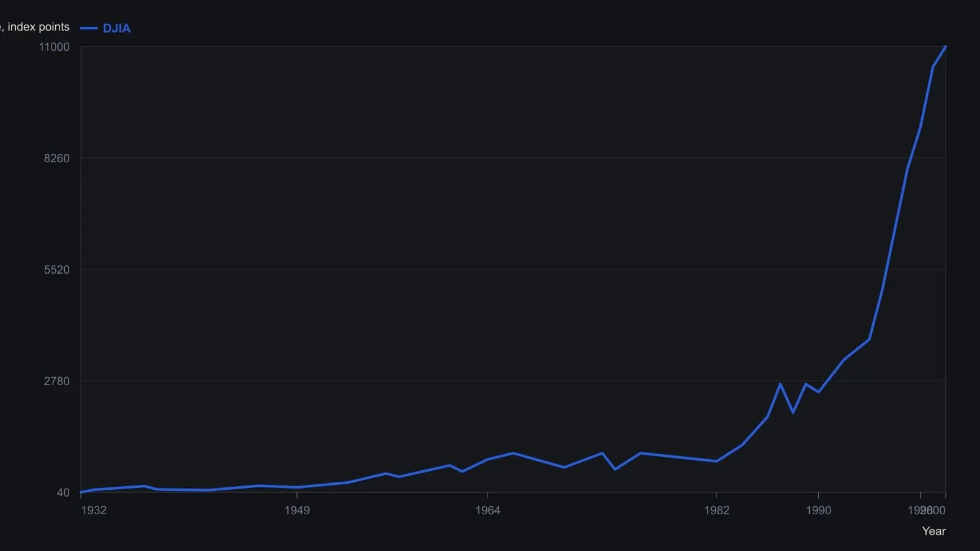Image resolution: width=980 pixels, height=551 pixels.
Task: Click the dip between twin peaks before 1990
Action: coord(793,412)
